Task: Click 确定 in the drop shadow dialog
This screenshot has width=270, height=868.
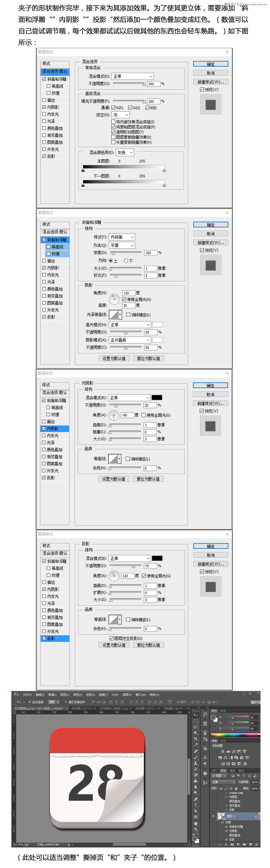Action: [x=211, y=546]
